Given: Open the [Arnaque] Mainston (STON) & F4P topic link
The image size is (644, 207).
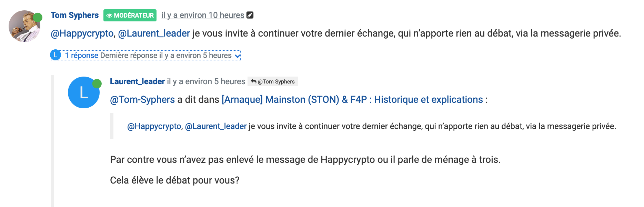Looking at the screenshot, I should click(352, 100).
